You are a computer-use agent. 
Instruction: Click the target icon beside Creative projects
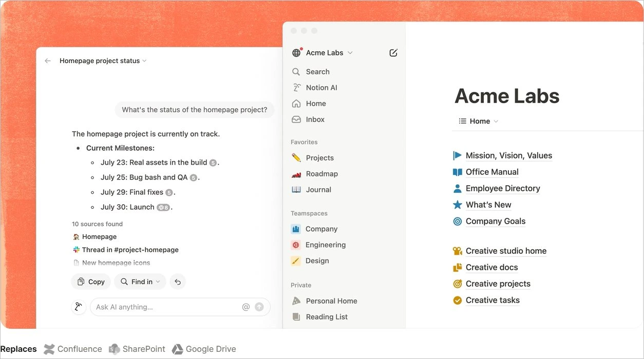click(x=458, y=284)
